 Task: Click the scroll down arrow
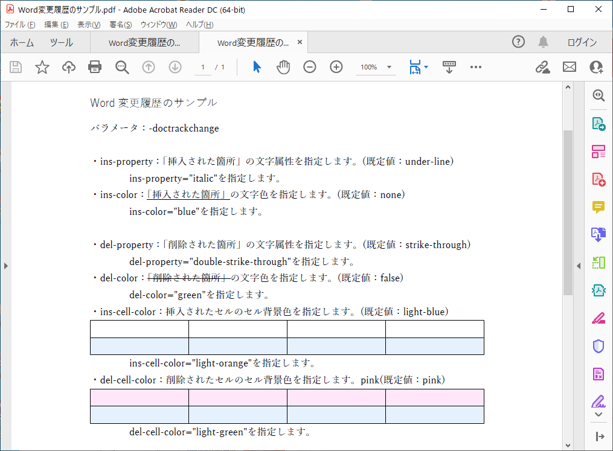coord(568,445)
